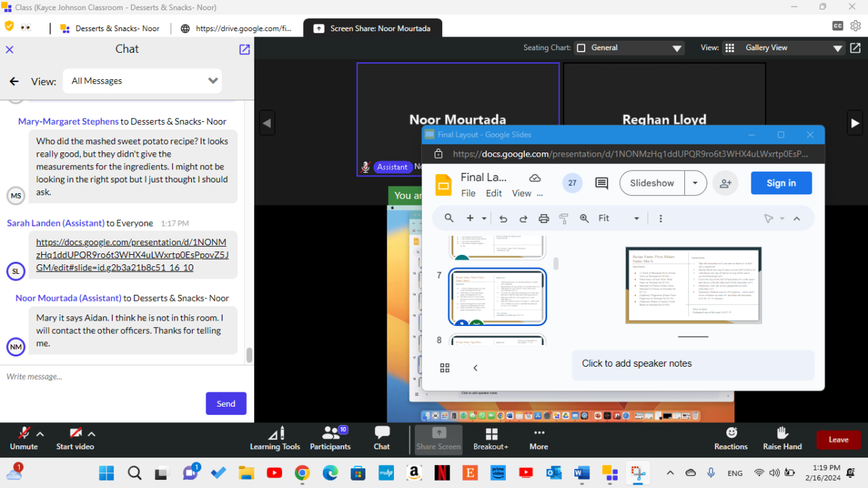Screen dimensions: 868x488
Task: Expand the Slideshow options arrow
Action: [x=695, y=183]
